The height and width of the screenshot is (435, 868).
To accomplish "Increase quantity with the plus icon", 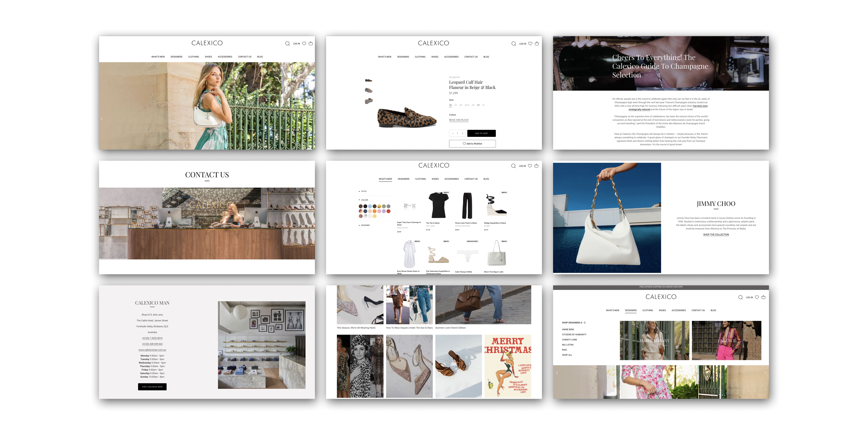I will coord(463,133).
